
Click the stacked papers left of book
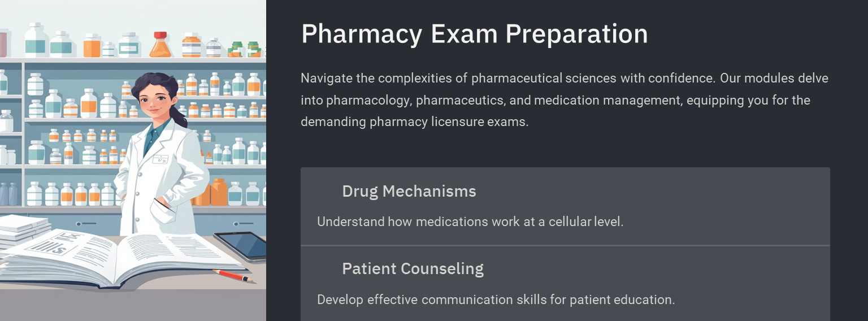24,231
